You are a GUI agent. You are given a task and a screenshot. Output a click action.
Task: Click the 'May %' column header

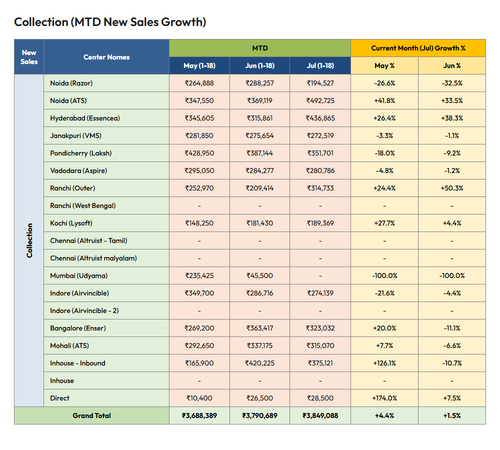[x=384, y=66]
